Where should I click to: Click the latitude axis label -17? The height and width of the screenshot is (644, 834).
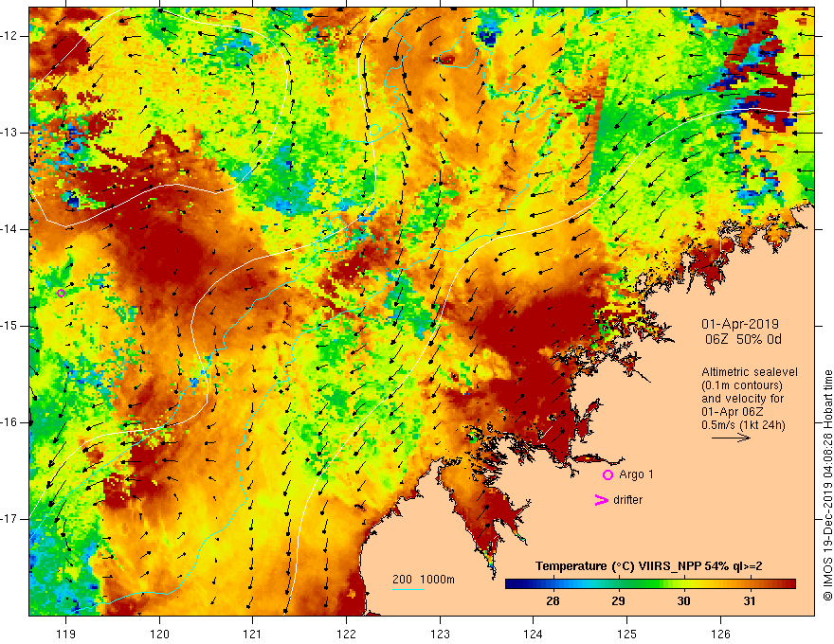10,519
